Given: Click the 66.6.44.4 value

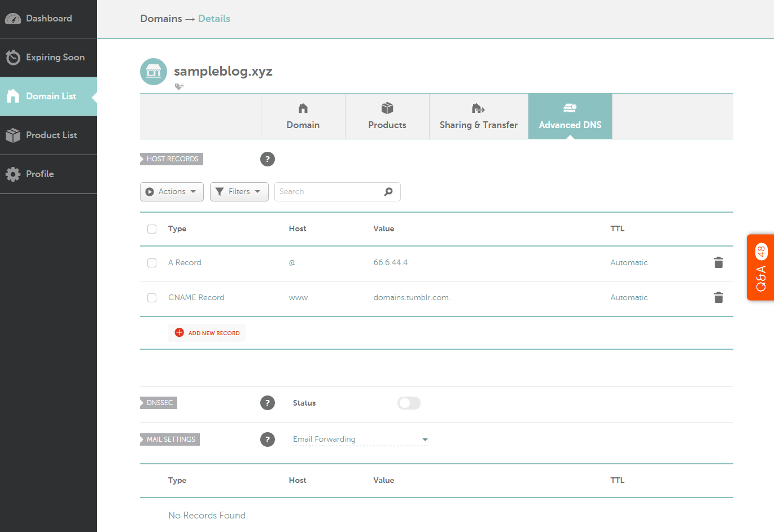Looking at the screenshot, I should coord(391,263).
